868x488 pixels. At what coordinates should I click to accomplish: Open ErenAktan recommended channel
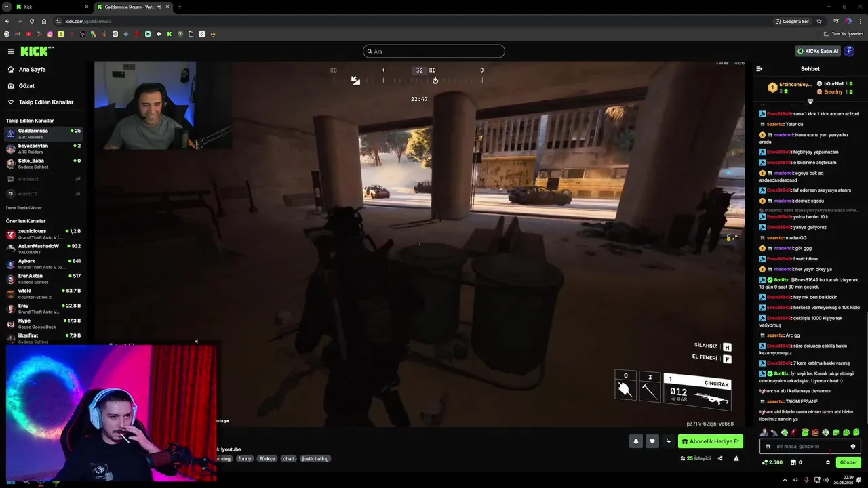tap(43, 279)
